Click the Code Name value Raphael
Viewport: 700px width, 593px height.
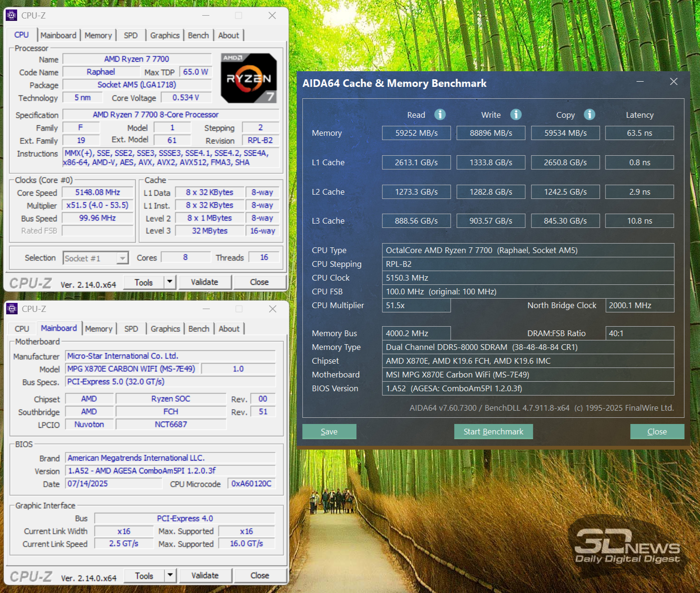101,72
